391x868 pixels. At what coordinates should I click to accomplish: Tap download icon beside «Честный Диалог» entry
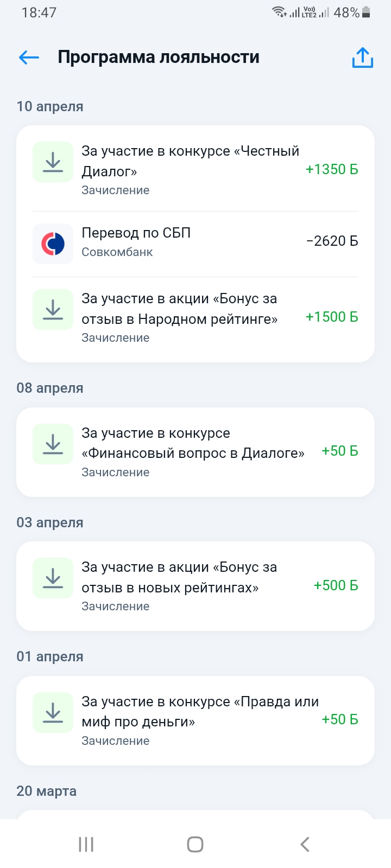click(x=53, y=162)
